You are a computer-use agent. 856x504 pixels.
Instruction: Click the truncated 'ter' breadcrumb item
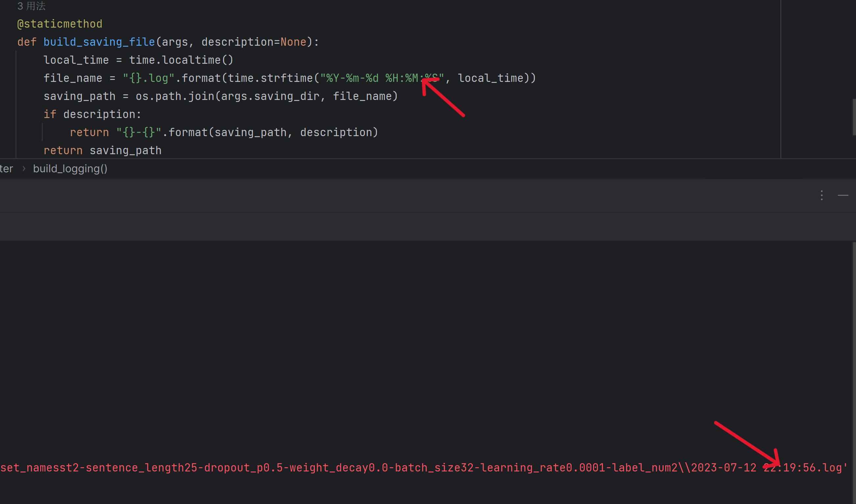point(6,168)
